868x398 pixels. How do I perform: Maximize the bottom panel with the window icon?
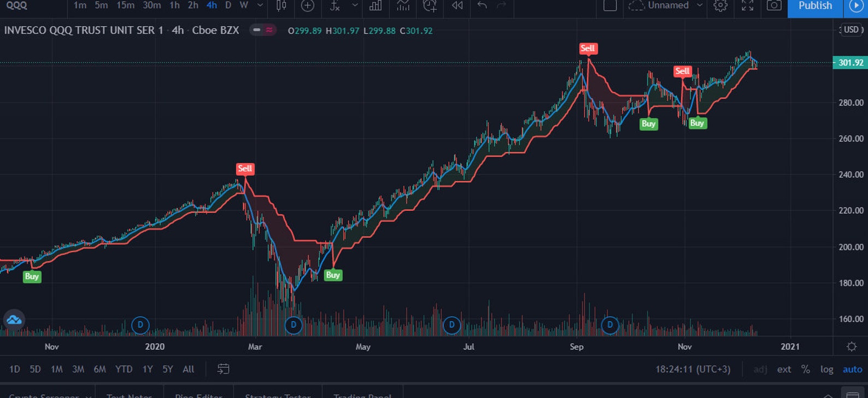pos(853,394)
